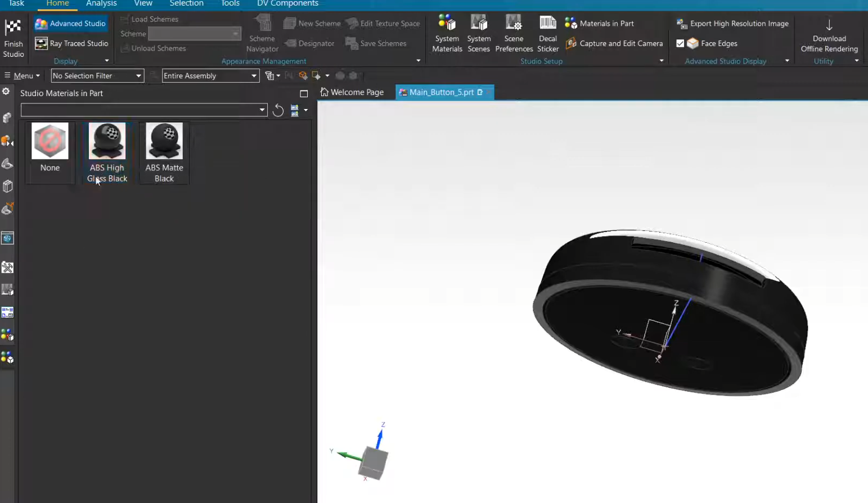This screenshot has height=503, width=868.
Task: Activate Advanced Studio display mode
Action: pos(71,24)
